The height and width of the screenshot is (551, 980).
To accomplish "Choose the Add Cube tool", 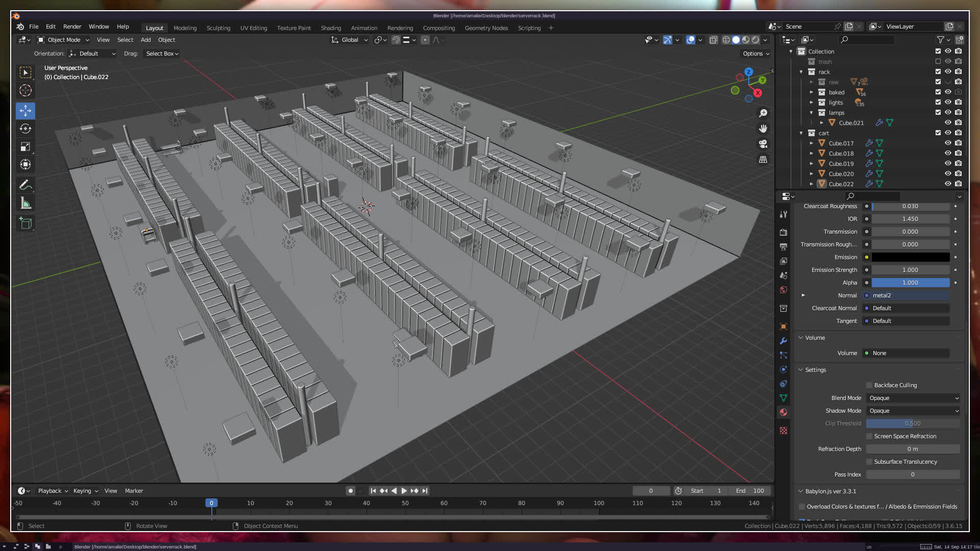I will tap(26, 223).
